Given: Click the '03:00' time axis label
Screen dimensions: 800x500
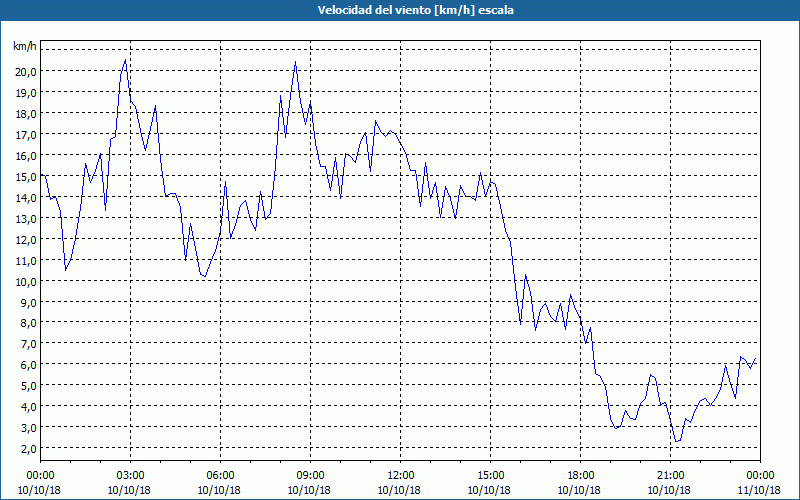Looking at the screenshot, I should [130, 476].
